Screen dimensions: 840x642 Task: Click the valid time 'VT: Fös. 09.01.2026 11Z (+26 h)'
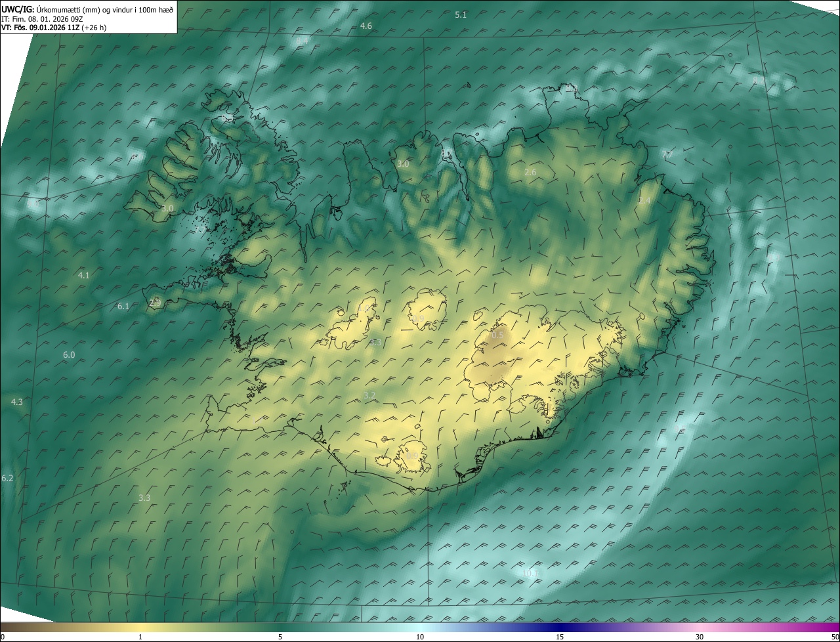(x=54, y=28)
